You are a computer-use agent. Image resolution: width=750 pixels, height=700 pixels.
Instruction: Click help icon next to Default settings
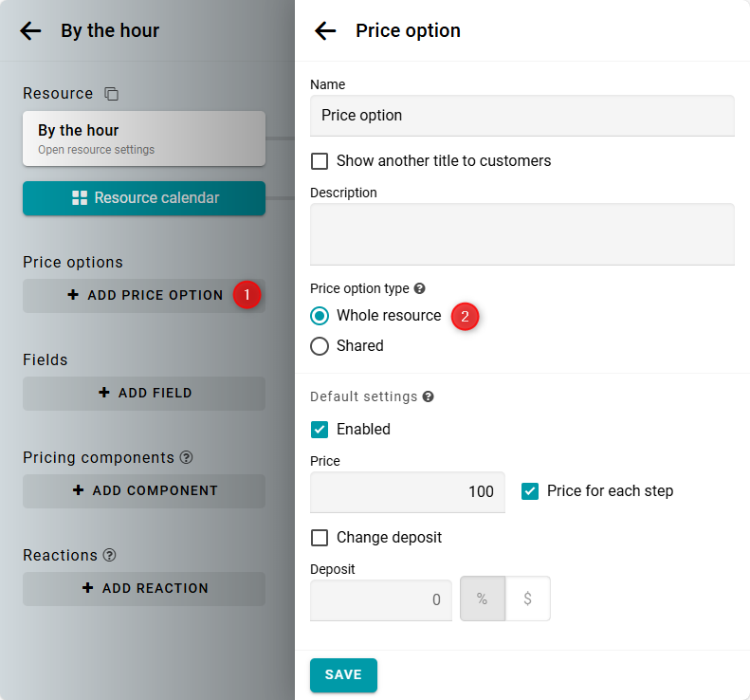coord(428,396)
